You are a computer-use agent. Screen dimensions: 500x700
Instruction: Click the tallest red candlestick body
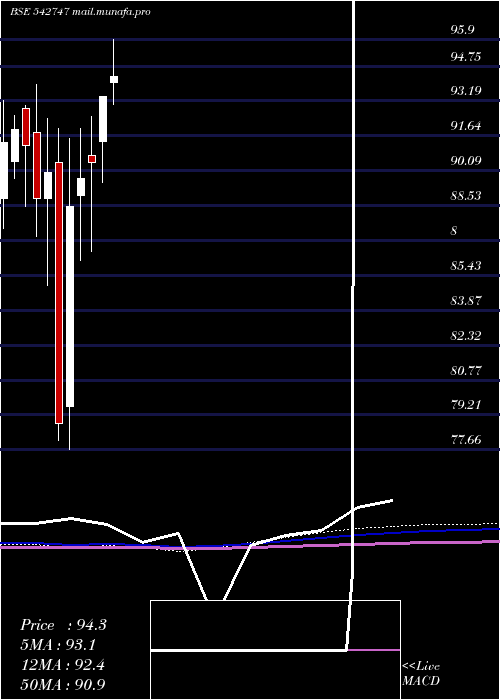(59, 293)
